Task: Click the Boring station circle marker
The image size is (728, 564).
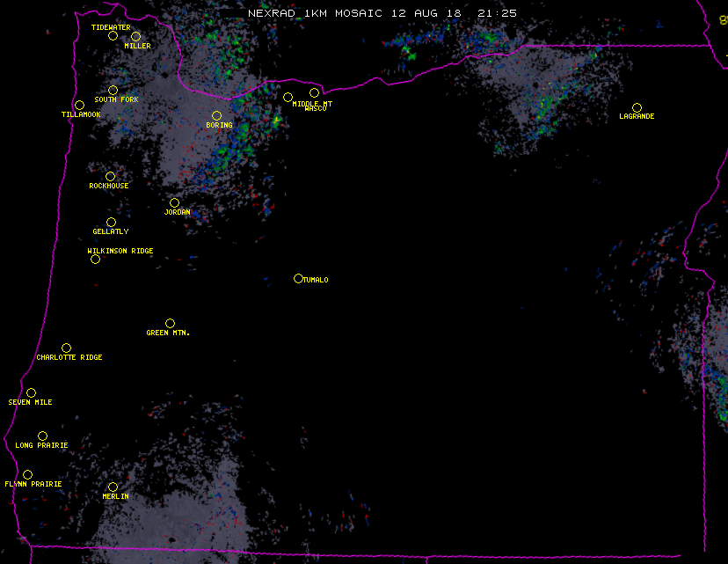Action: tap(216, 116)
